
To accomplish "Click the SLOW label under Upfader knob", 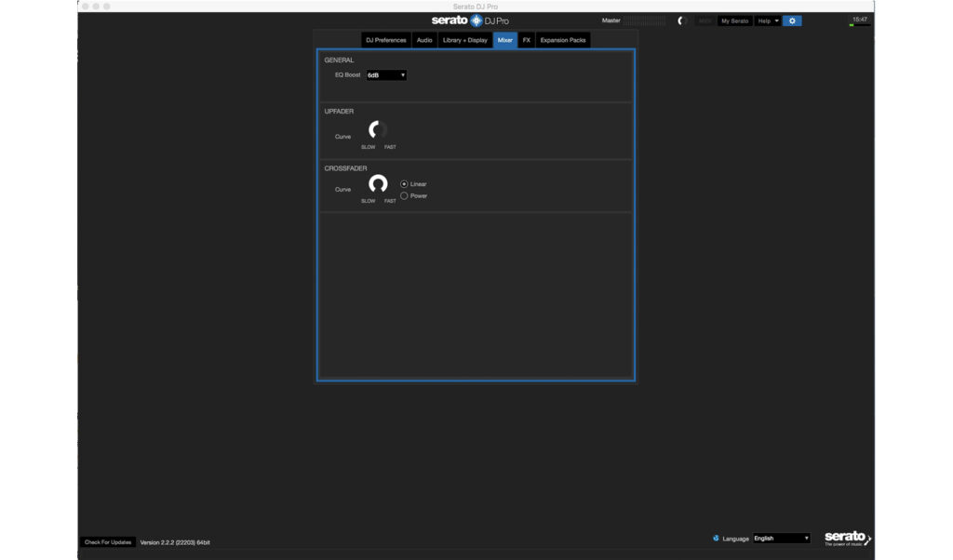I will (369, 147).
